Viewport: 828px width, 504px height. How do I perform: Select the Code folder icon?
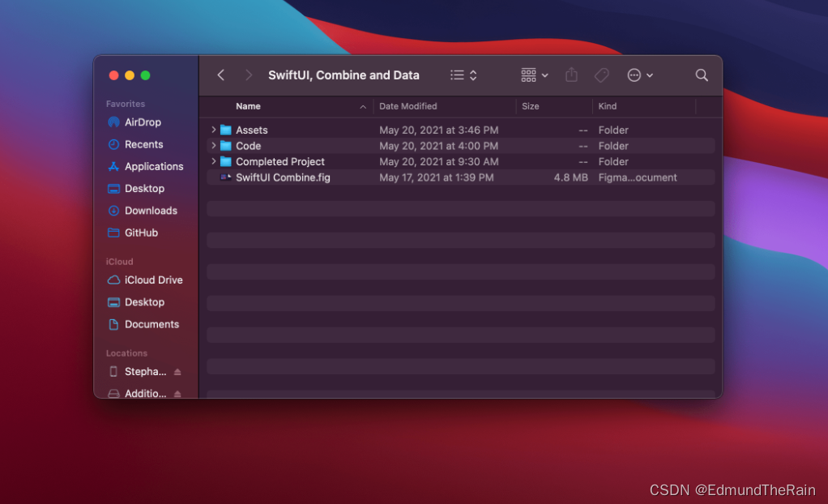coord(226,146)
